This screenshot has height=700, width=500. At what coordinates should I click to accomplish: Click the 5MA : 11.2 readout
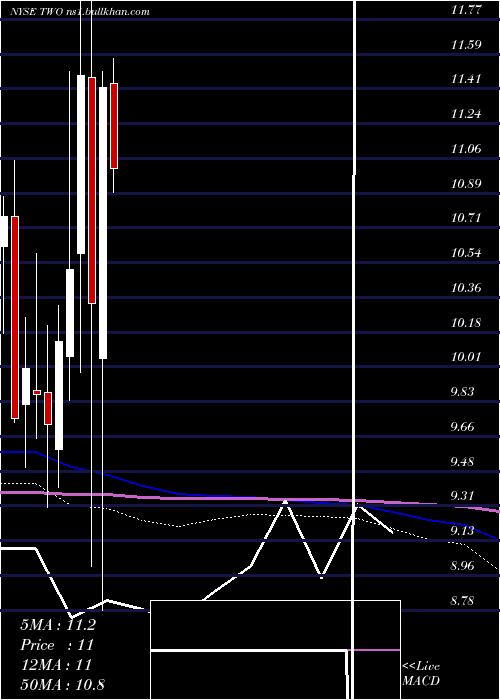58,625
